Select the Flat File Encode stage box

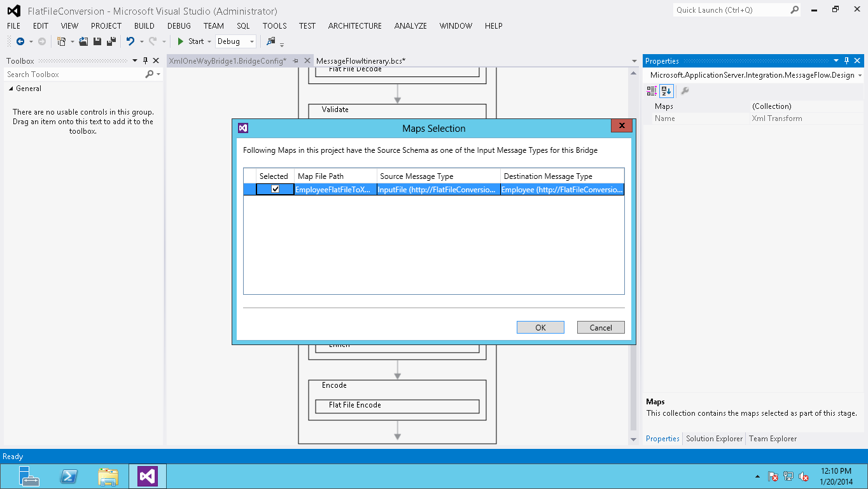(397, 406)
